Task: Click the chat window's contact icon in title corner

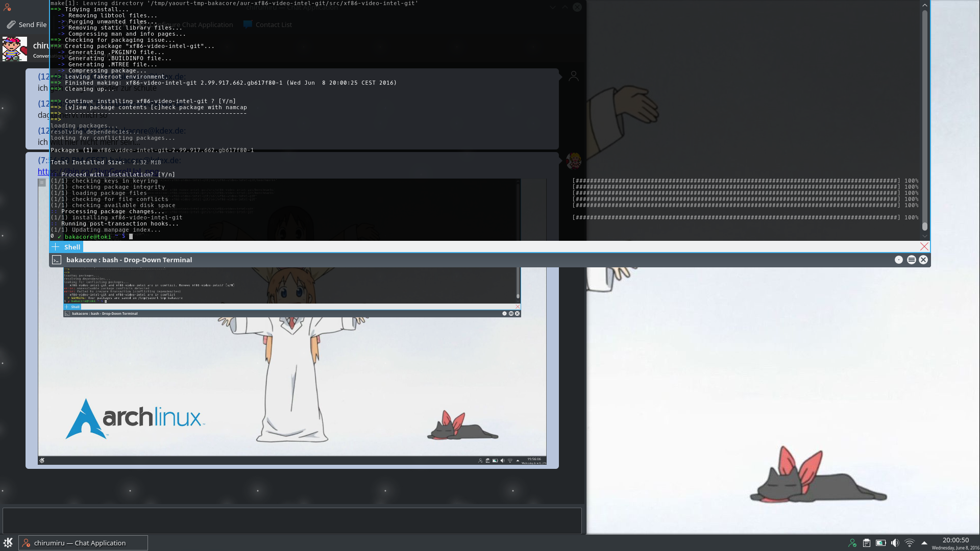Action: coord(7,7)
